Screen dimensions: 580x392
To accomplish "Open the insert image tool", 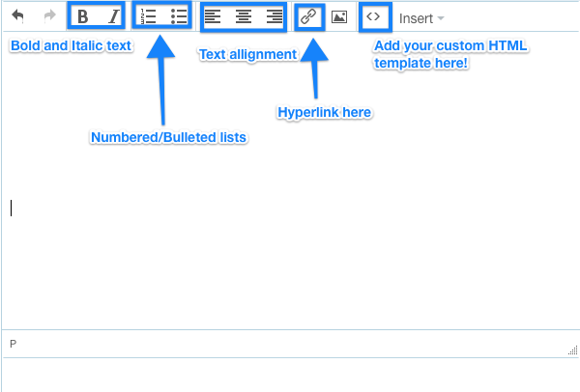I will 339,17.
